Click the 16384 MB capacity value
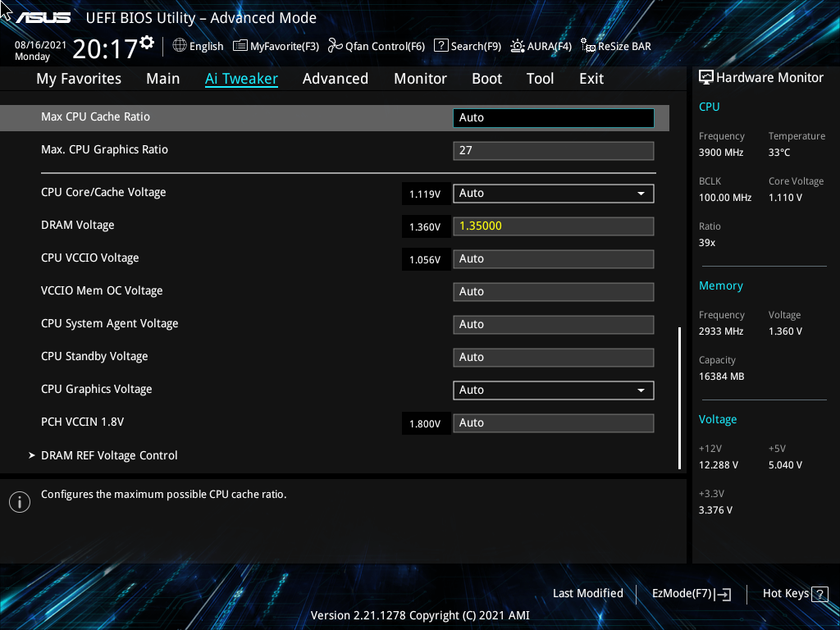 click(x=722, y=377)
